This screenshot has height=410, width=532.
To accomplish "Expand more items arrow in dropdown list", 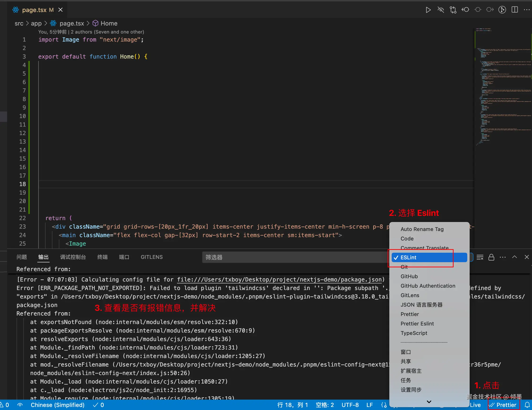I will click(429, 402).
